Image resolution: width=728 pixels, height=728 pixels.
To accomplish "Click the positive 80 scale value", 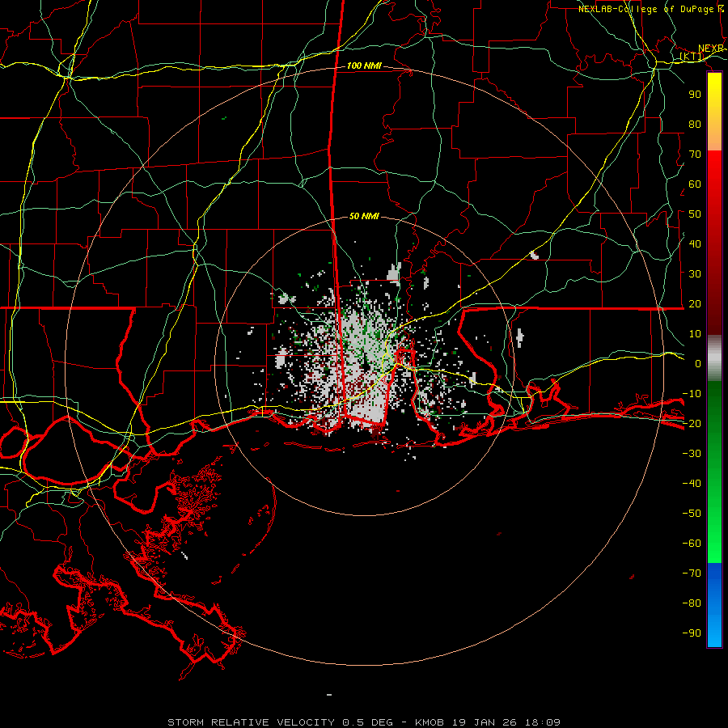I will [695, 124].
